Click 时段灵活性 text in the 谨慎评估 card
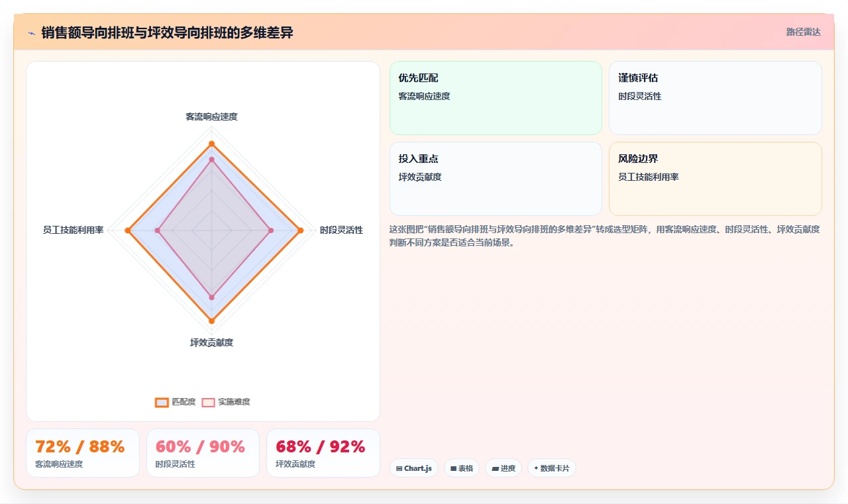Viewport: 848px width, 504px height. point(640,96)
